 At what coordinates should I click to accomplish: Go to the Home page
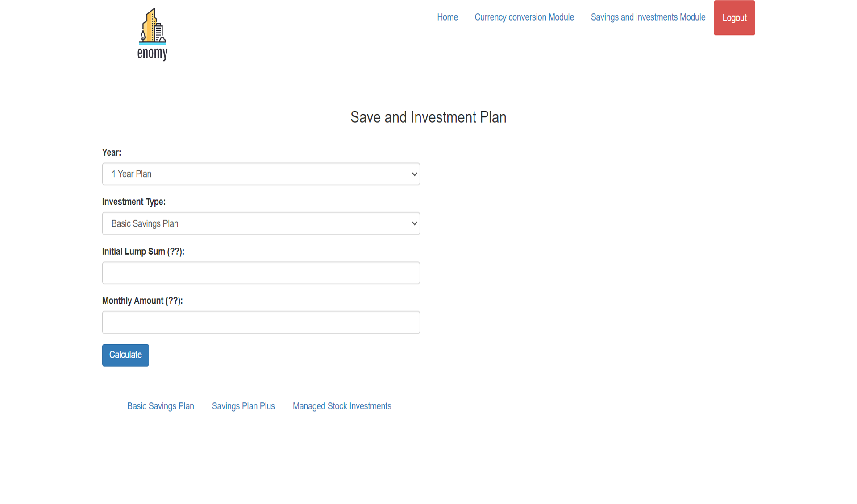click(447, 17)
